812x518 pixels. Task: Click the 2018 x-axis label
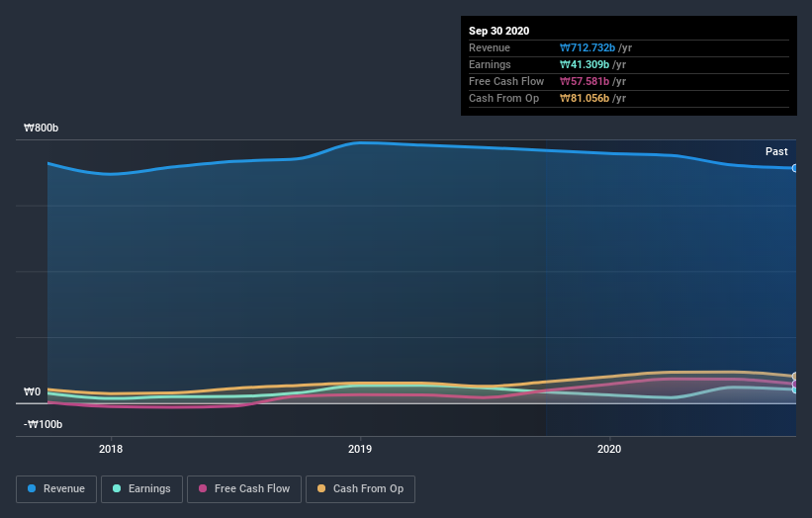coord(111,449)
